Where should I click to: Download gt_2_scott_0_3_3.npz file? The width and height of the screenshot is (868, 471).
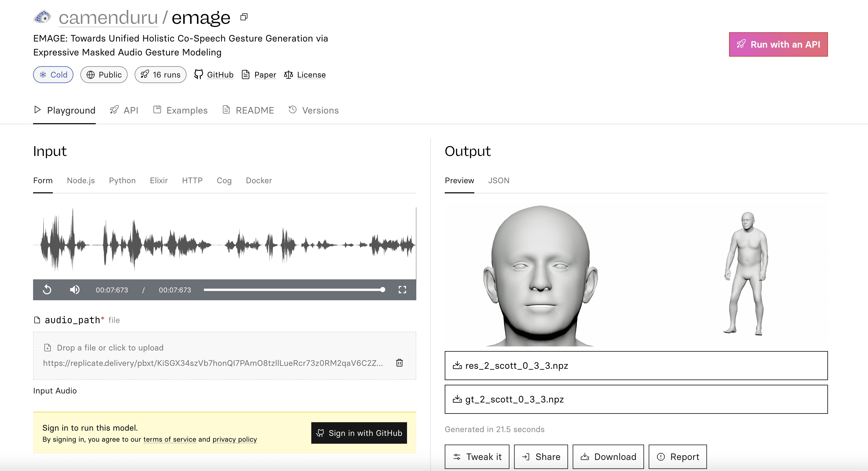tap(636, 399)
